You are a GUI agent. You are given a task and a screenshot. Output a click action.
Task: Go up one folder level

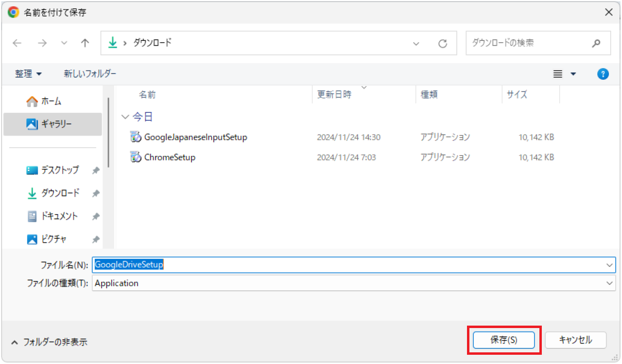(85, 43)
